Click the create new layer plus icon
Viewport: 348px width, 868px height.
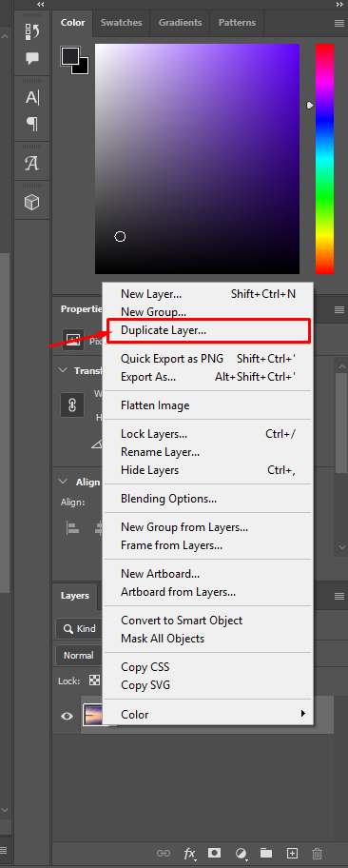[x=292, y=854]
